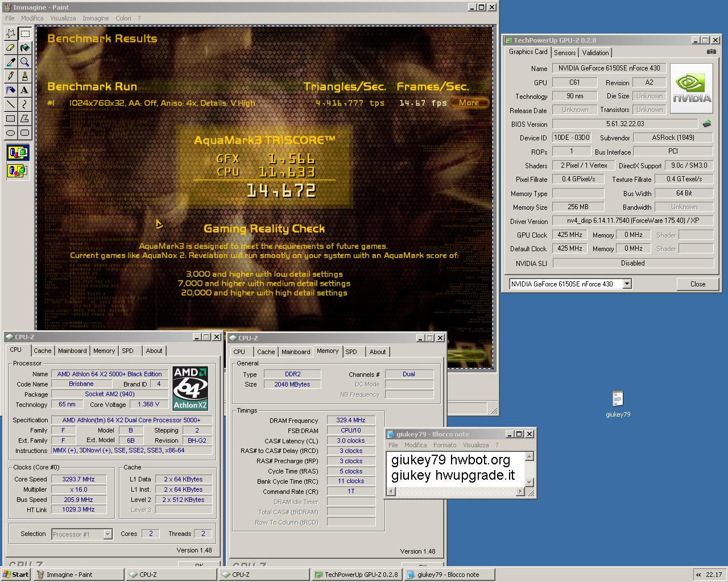728x582 pixels.
Task: Switch to Immagine - Paint taskbar button
Action: [x=78, y=575]
